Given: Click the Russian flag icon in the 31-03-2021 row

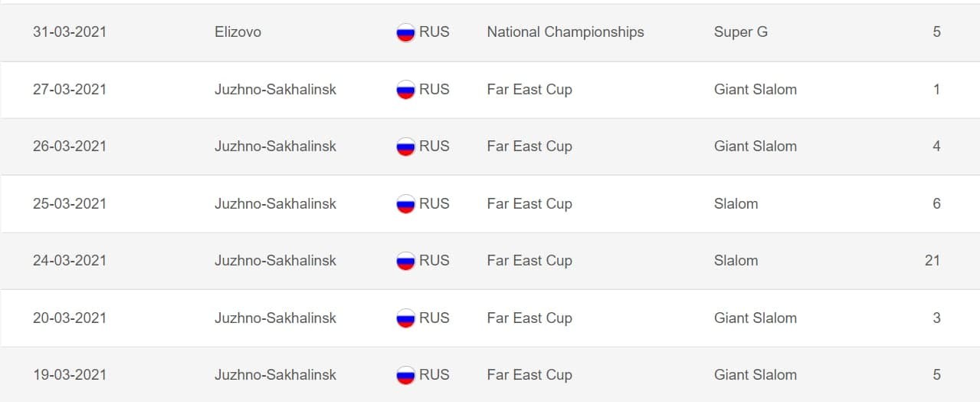Looking at the screenshot, I should pyautogui.click(x=405, y=32).
